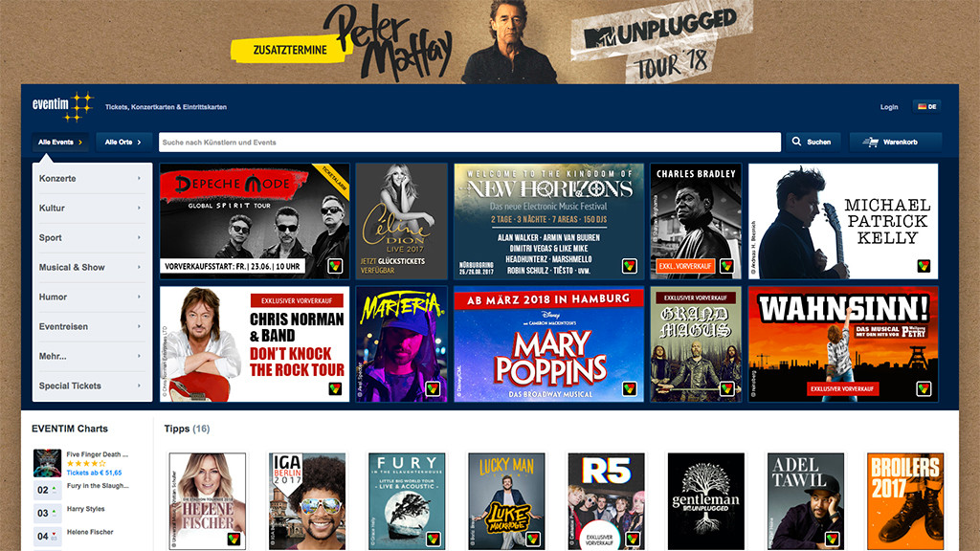The height and width of the screenshot is (551, 980).
Task: Expand the Eventreisen category arrow
Action: click(x=139, y=327)
